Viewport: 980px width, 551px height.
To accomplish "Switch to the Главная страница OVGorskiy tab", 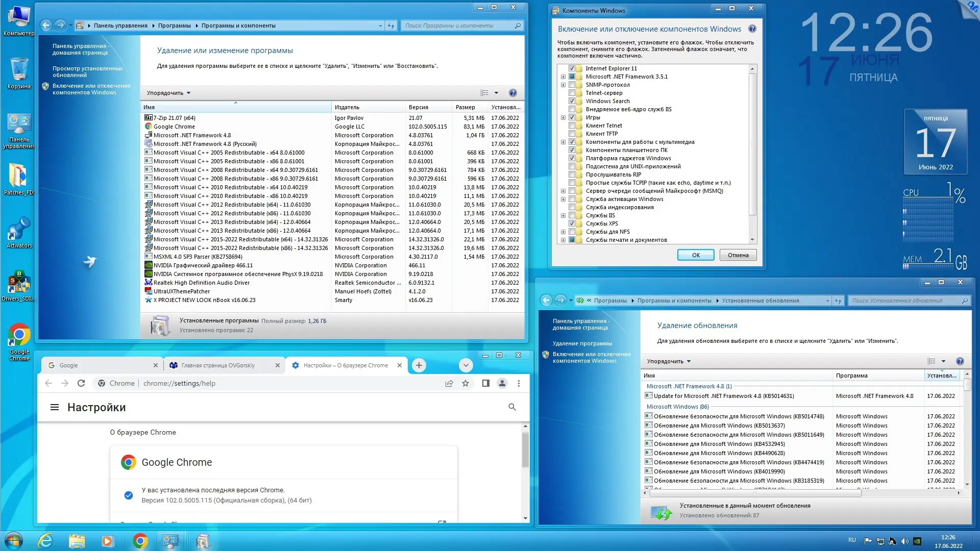I will click(218, 365).
